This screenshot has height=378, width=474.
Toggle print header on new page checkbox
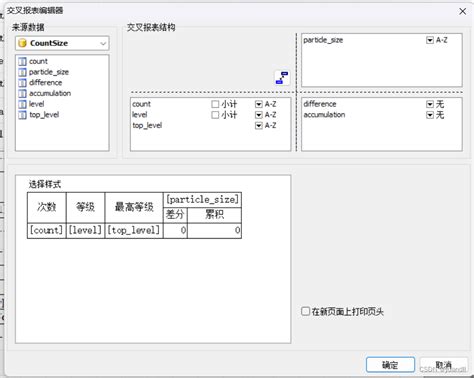(x=305, y=311)
